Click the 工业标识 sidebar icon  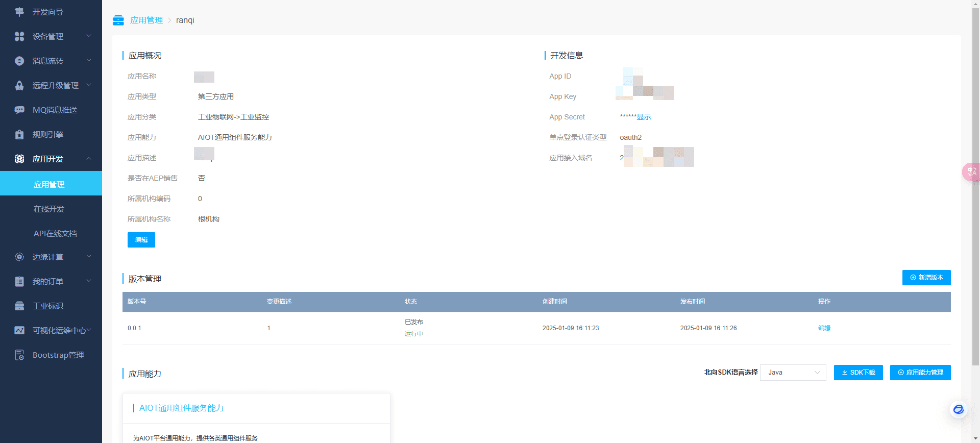(x=19, y=306)
